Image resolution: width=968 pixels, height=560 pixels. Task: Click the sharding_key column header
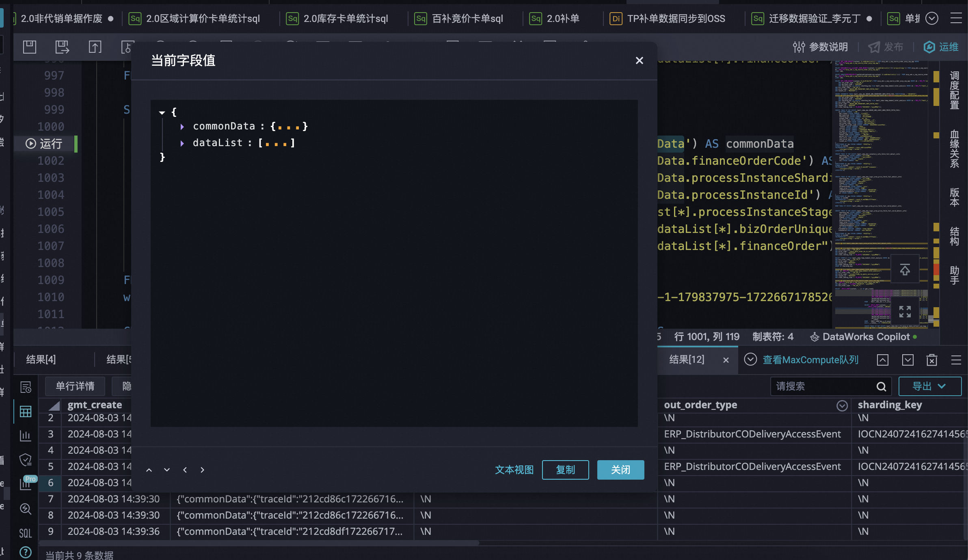[x=890, y=405]
